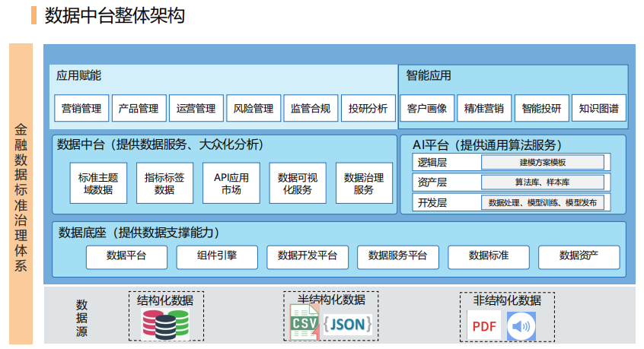Choose the 数据可视化服务 box
644x349 pixels.
[x=298, y=183]
